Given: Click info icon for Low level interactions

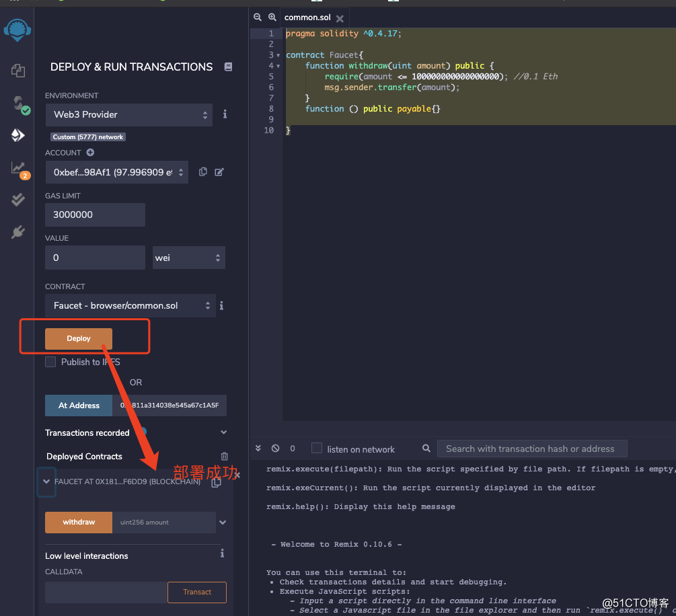Looking at the screenshot, I should (222, 553).
